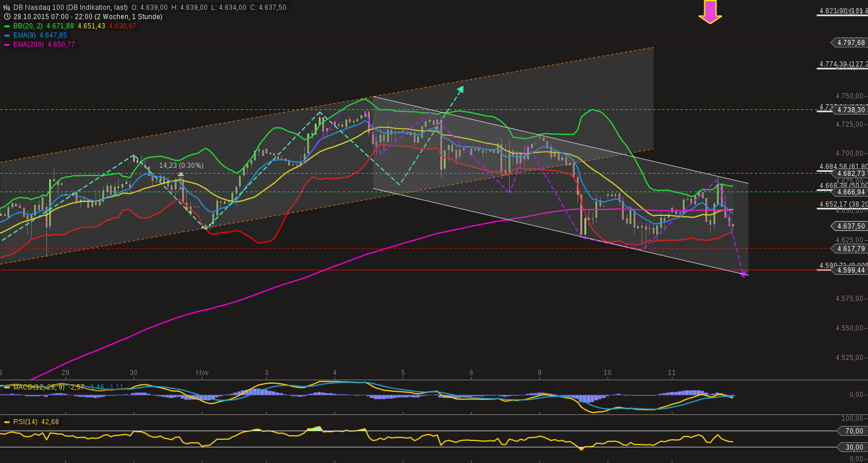The width and height of the screenshot is (868, 463).
Task: Click the blue EMA(9) legend color dash
Action: pyautogui.click(x=7, y=35)
